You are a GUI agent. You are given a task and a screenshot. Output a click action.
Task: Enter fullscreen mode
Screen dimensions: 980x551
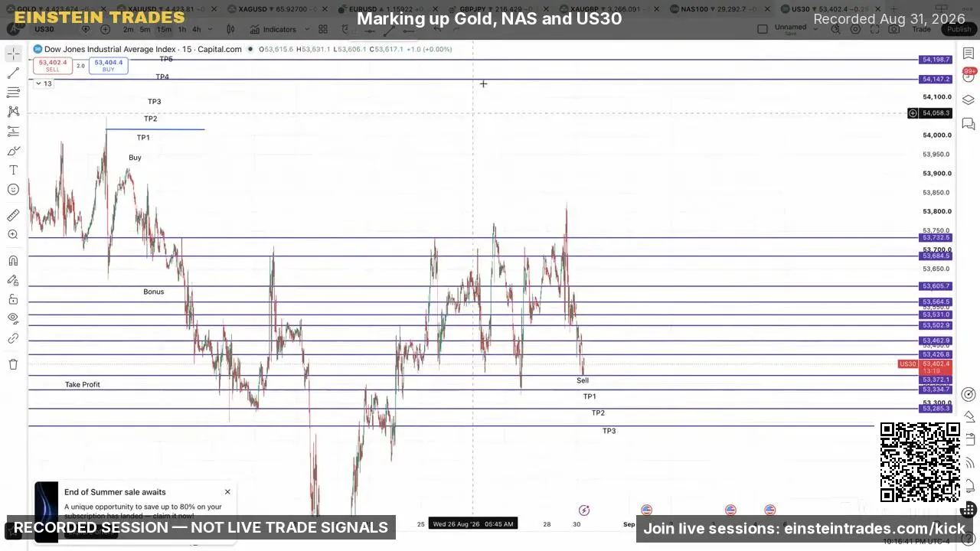point(875,29)
